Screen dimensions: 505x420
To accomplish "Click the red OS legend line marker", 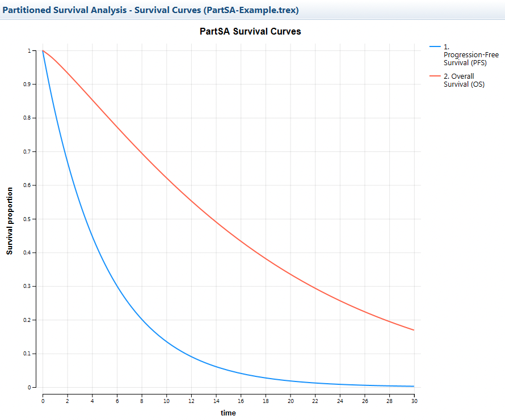I will pos(434,76).
